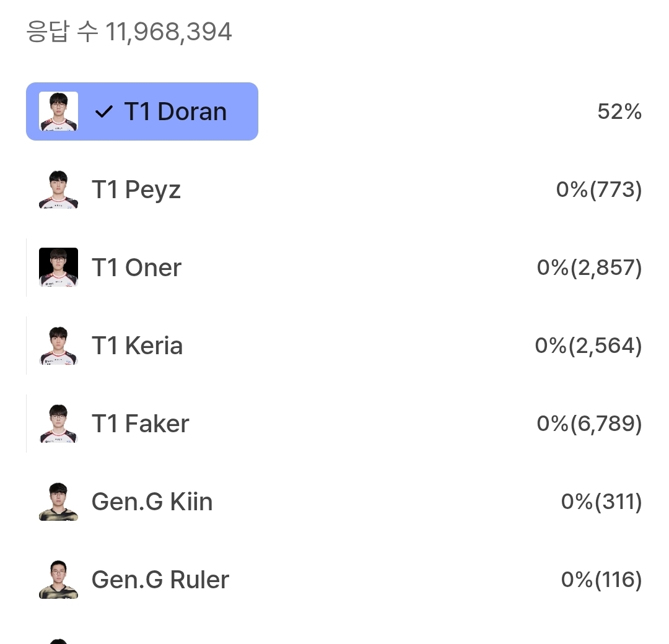Click the T1 Peyz player photo

[x=58, y=189]
